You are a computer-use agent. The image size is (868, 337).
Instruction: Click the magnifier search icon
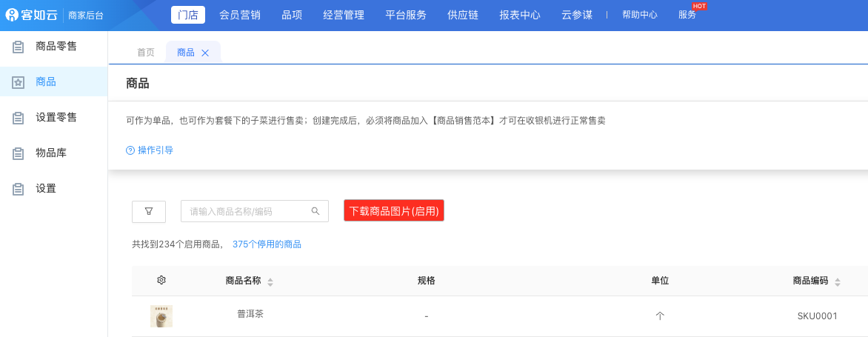pyautogui.click(x=316, y=211)
